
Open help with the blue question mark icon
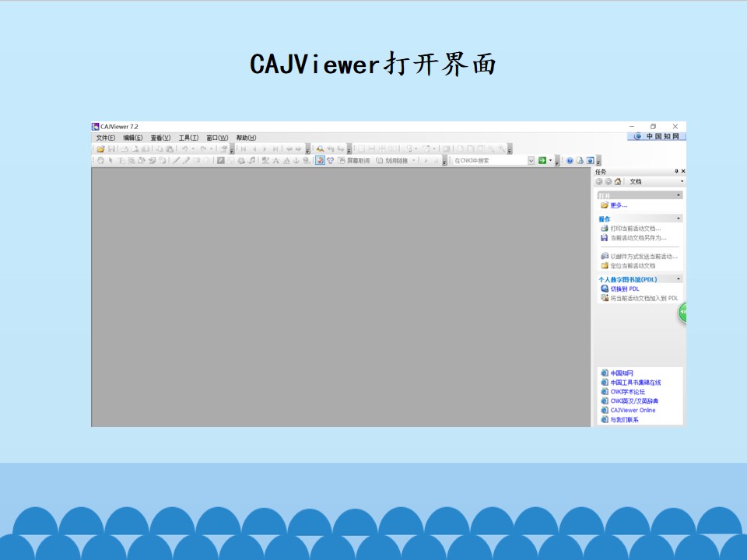pos(570,161)
